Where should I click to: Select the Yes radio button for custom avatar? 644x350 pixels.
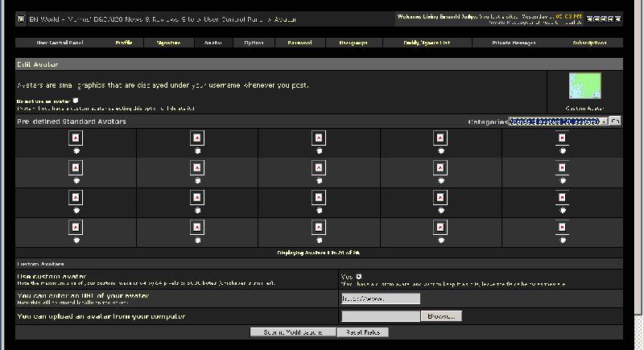click(x=359, y=277)
